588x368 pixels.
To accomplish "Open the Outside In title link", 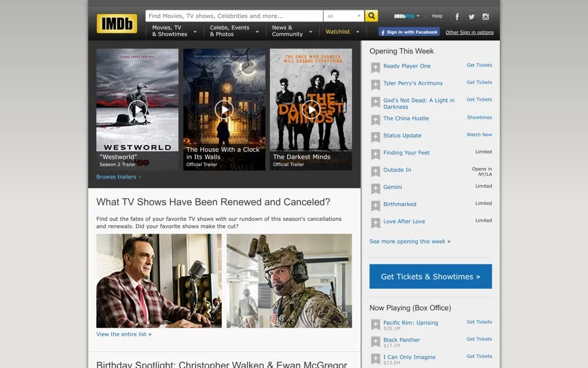I will (397, 170).
